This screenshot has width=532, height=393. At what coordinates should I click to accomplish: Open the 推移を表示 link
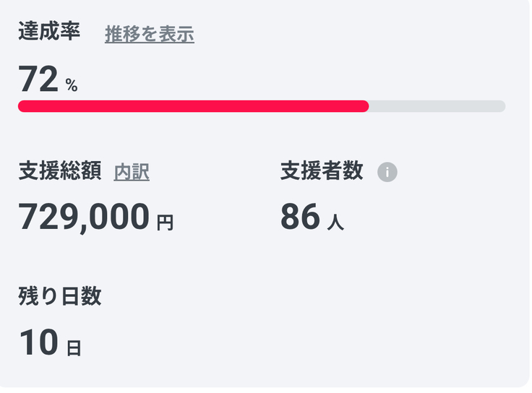pyautogui.click(x=150, y=34)
